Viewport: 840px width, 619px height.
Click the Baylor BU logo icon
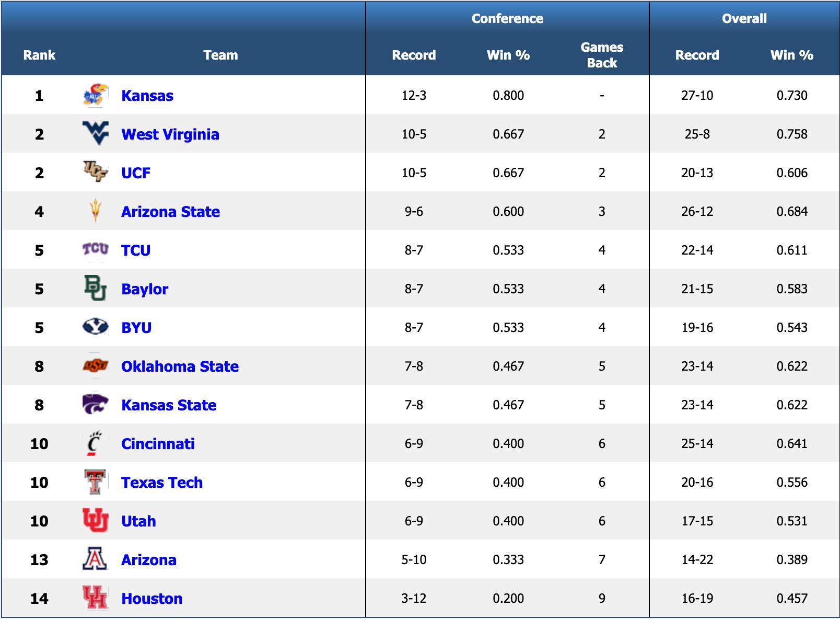95,288
